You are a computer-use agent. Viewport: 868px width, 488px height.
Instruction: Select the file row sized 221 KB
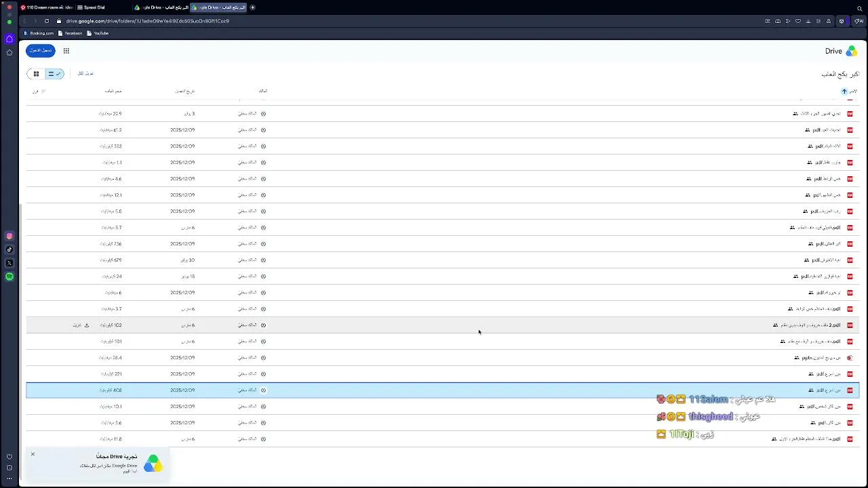click(443, 374)
